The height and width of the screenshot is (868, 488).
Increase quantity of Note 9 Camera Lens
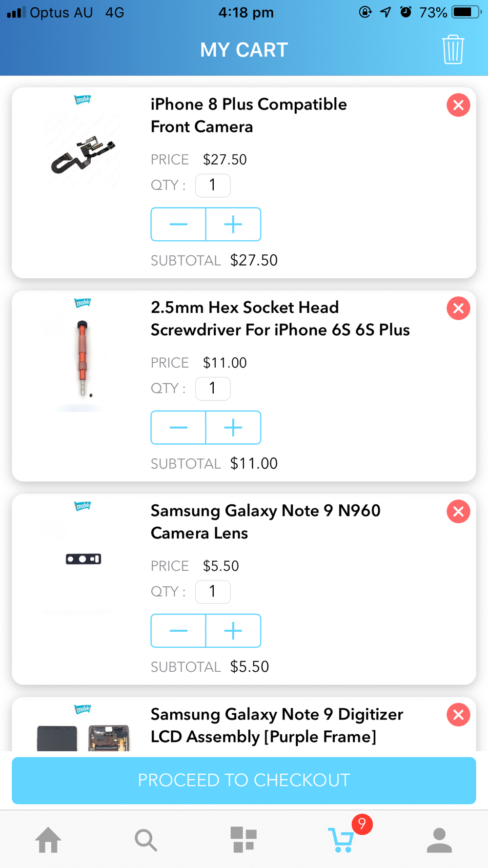pyautogui.click(x=233, y=631)
